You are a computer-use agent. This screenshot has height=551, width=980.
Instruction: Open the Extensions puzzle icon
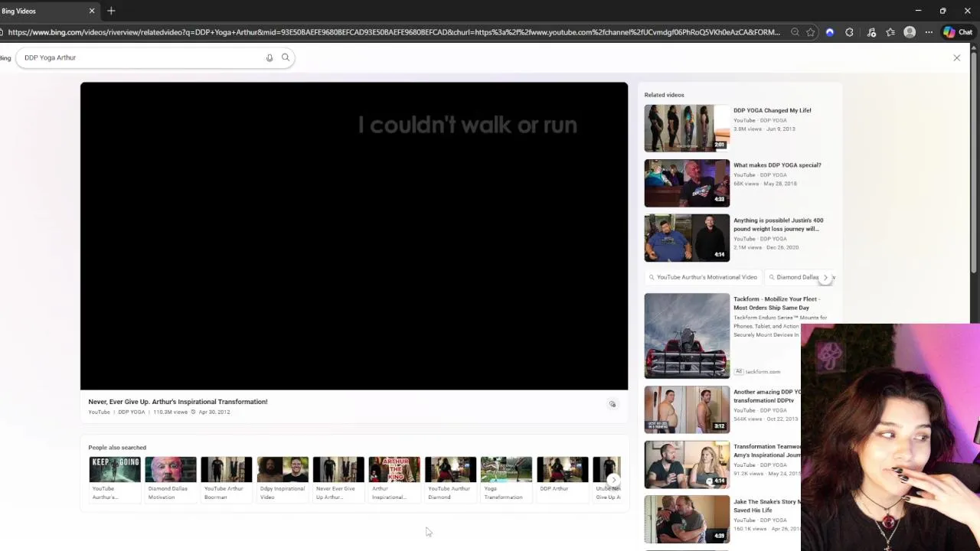click(849, 32)
